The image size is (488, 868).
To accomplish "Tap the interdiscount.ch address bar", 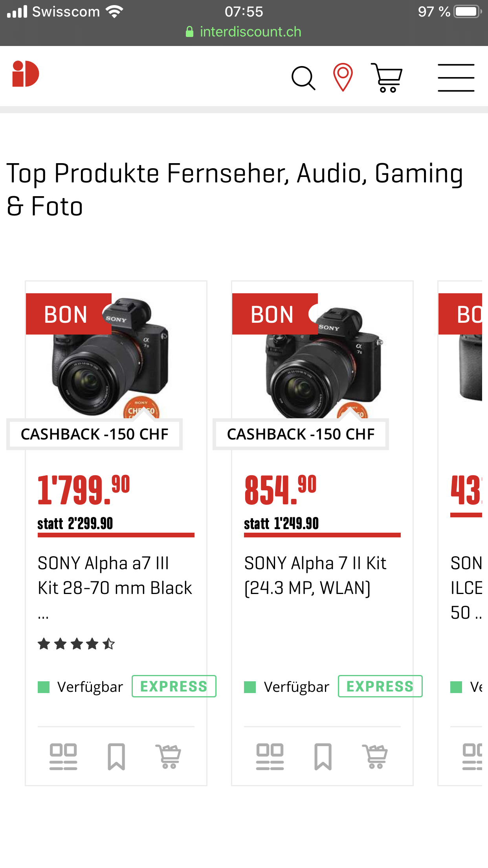I will point(244,32).
